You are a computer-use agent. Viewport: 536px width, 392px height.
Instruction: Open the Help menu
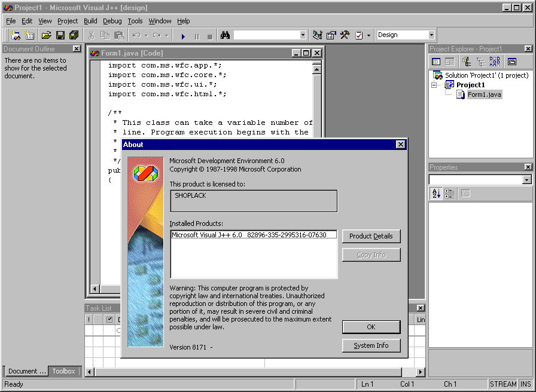coord(184,21)
